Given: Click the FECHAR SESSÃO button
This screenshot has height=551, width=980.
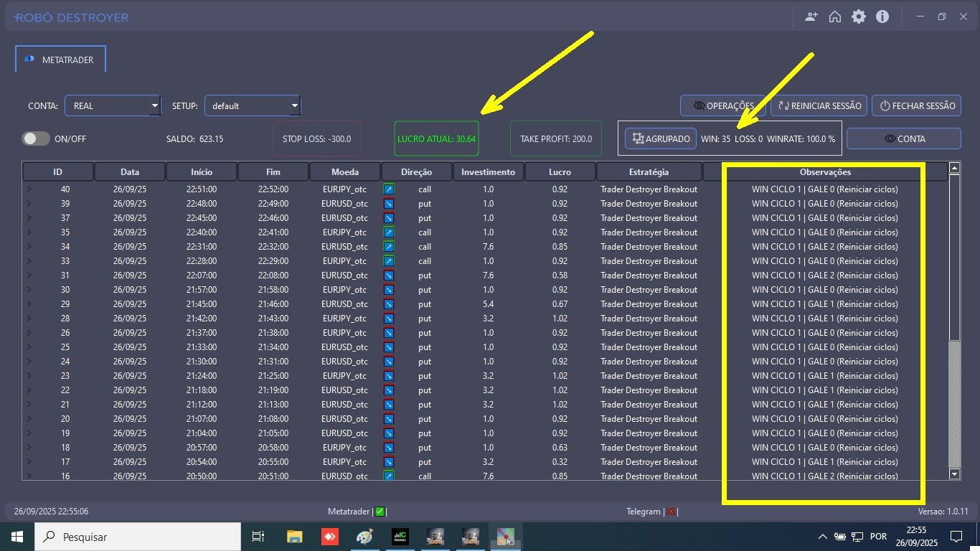Looking at the screenshot, I should (x=916, y=106).
